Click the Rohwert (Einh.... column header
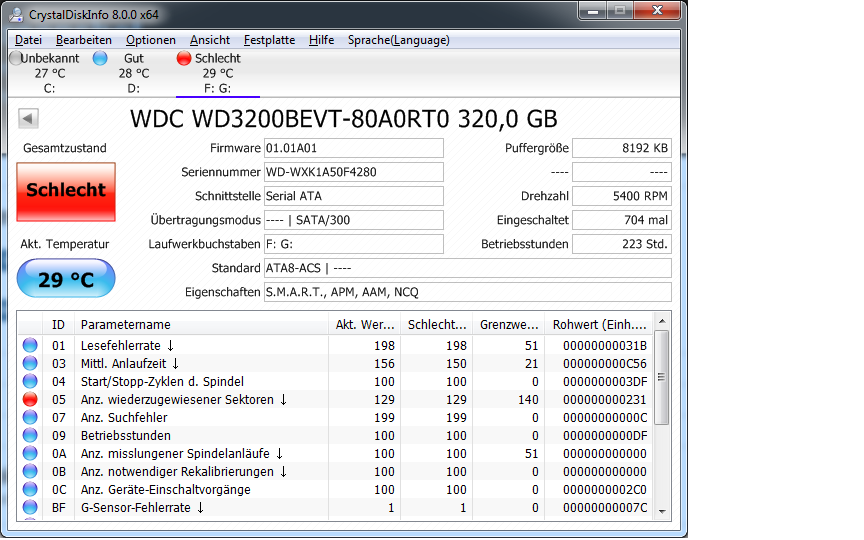This screenshot has width=864, height=540. (599, 325)
